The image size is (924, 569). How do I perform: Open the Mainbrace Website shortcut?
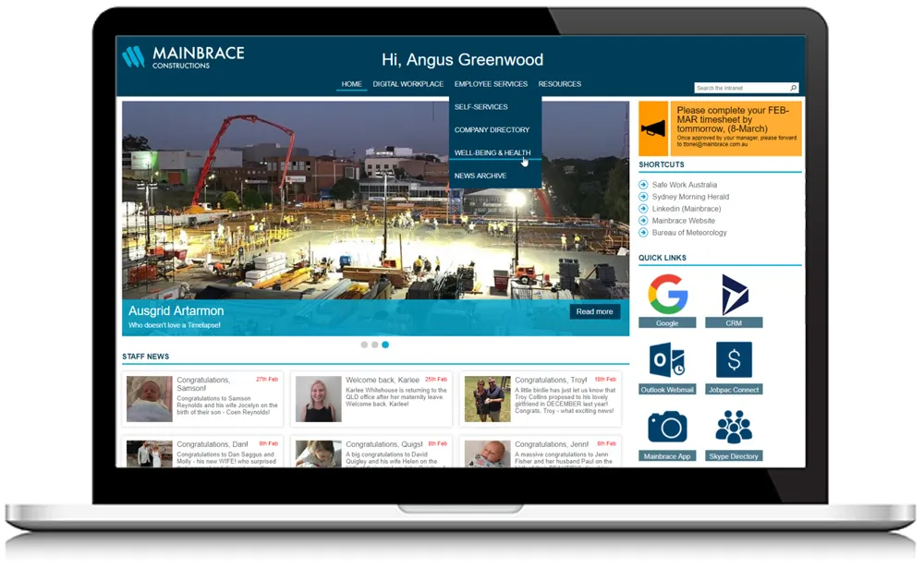click(684, 220)
